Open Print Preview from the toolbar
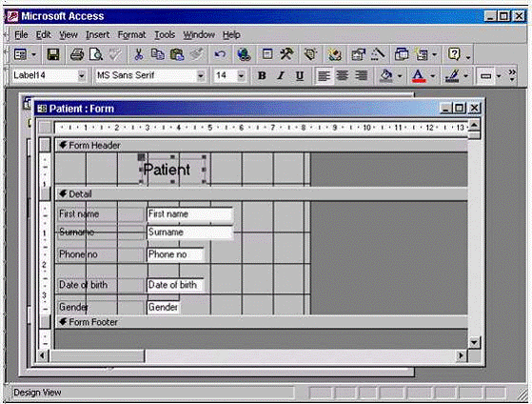This screenshot has height=404, width=532. coord(96,54)
